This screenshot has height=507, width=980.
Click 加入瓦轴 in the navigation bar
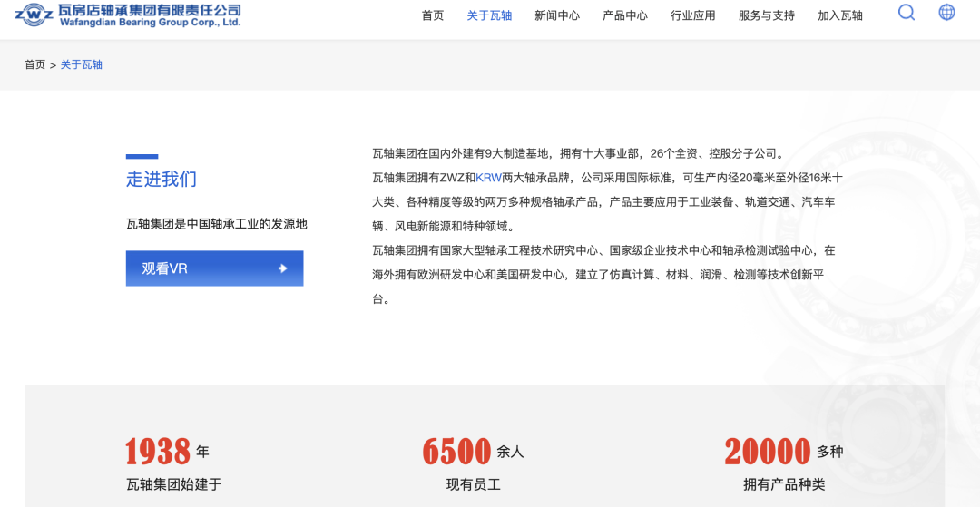tap(840, 15)
